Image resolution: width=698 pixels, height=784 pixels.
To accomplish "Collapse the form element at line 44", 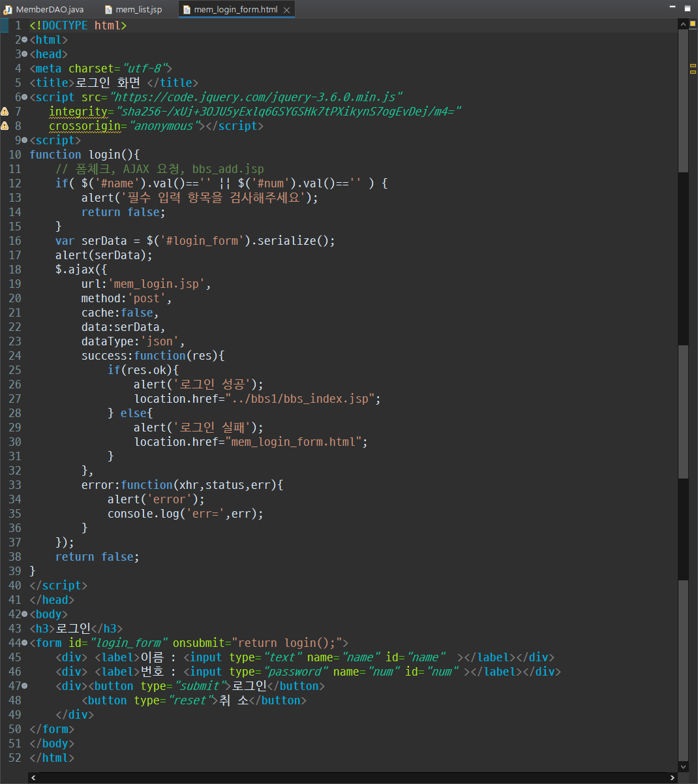I will tap(24, 643).
